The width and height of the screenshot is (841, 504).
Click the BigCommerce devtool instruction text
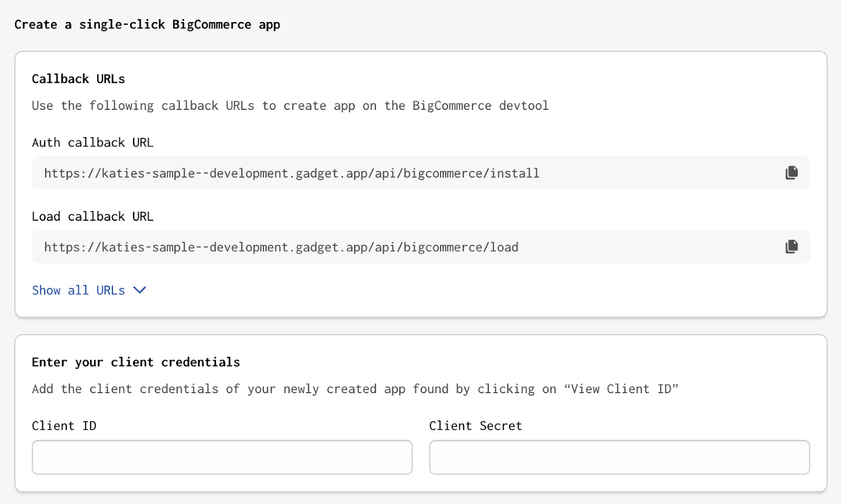click(x=290, y=106)
